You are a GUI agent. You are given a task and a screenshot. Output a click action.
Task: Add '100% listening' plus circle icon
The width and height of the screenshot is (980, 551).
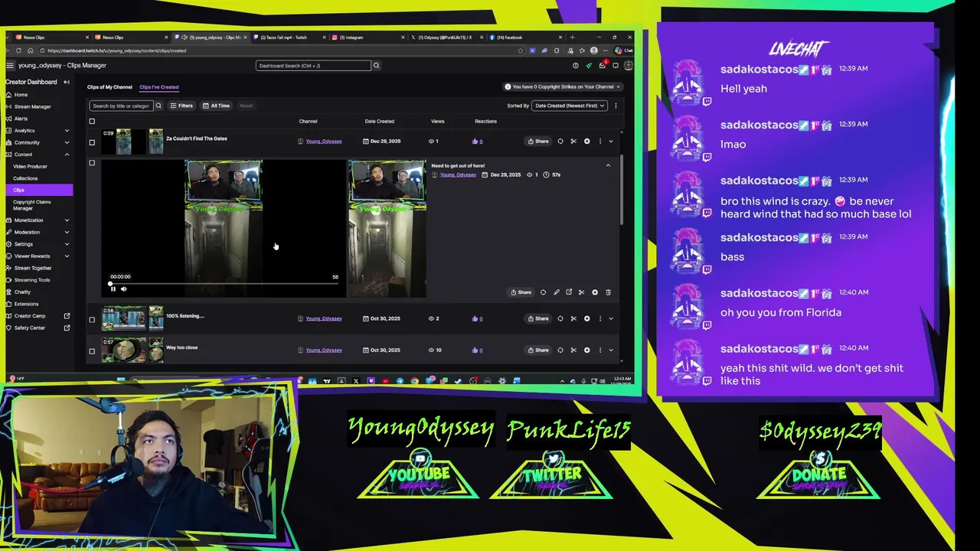tap(587, 318)
